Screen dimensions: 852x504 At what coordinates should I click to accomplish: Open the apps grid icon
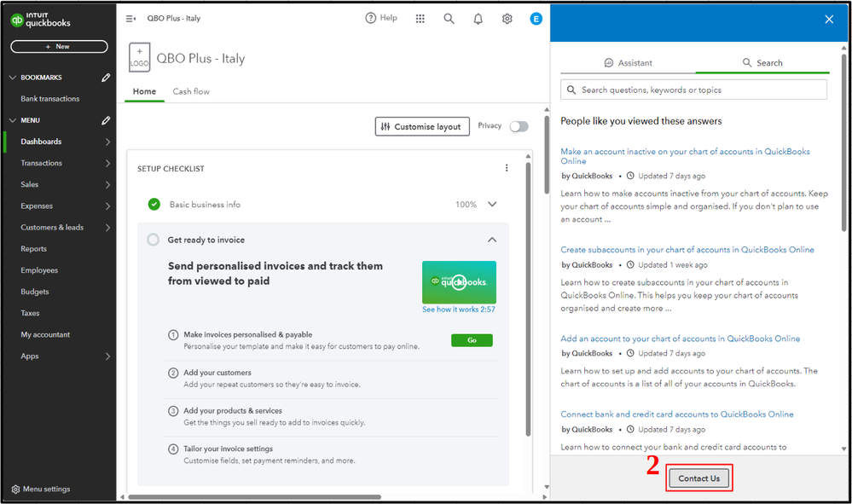point(420,19)
